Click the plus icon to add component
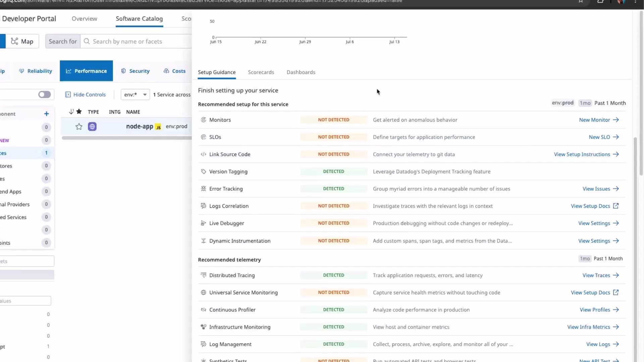Image resolution: width=644 pixels, height=362 pixels. (47, 114)
